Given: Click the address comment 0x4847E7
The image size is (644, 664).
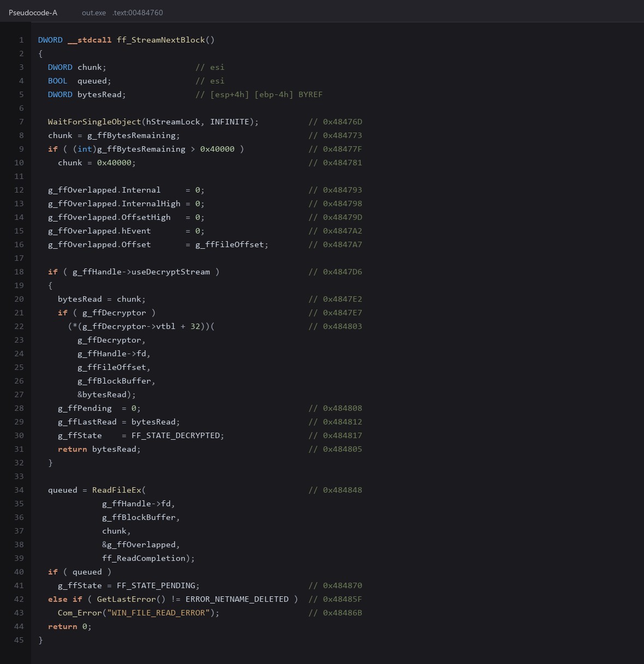Looking at the screenshot, I should pos(335,313).
